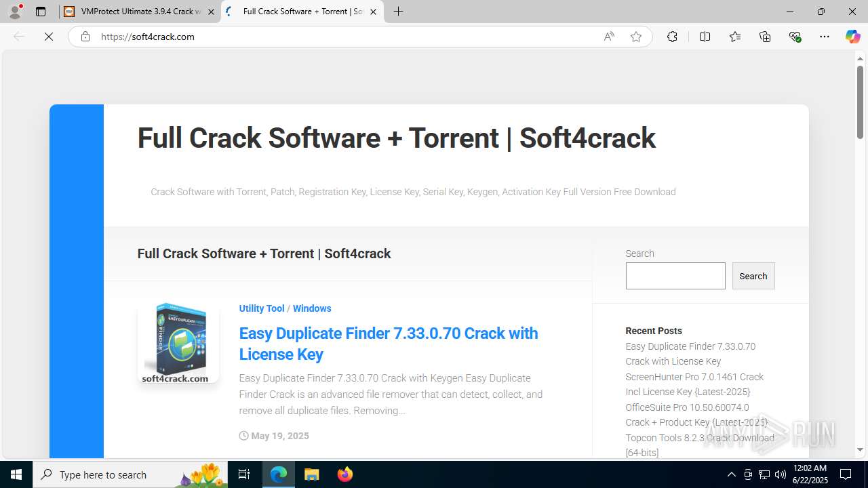Image resolution: width=868 pixels, height=488 pixels.
Task: Open the Easy Duplicate Finder 7.33.0.70 article title
Action: pos(389,344)
